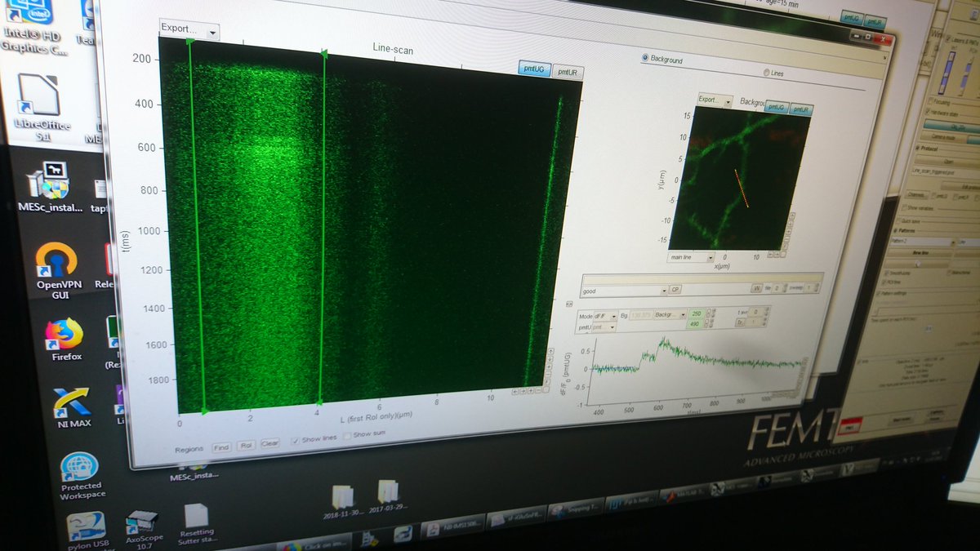Open the Export dropdown above the background image
Screen dimensions: 980x551
[715, 100]
